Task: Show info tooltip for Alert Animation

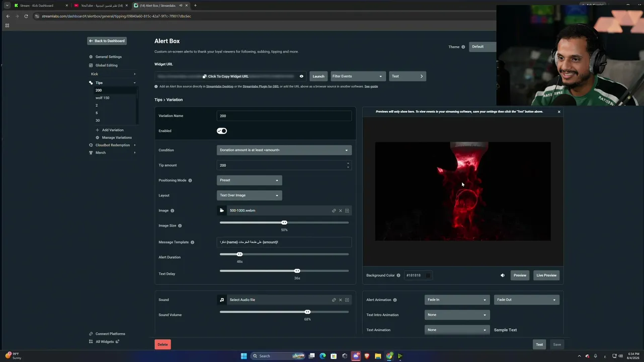Action: 395,300
